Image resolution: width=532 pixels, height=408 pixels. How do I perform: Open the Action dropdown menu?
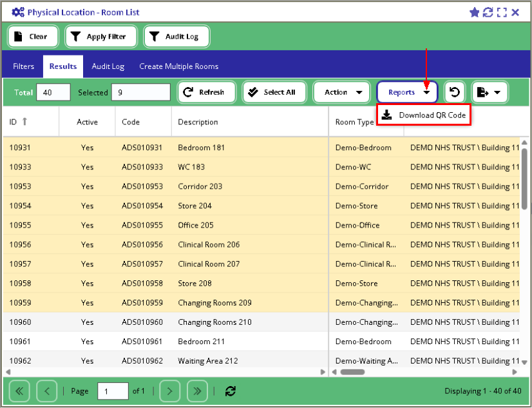[342, 92]
